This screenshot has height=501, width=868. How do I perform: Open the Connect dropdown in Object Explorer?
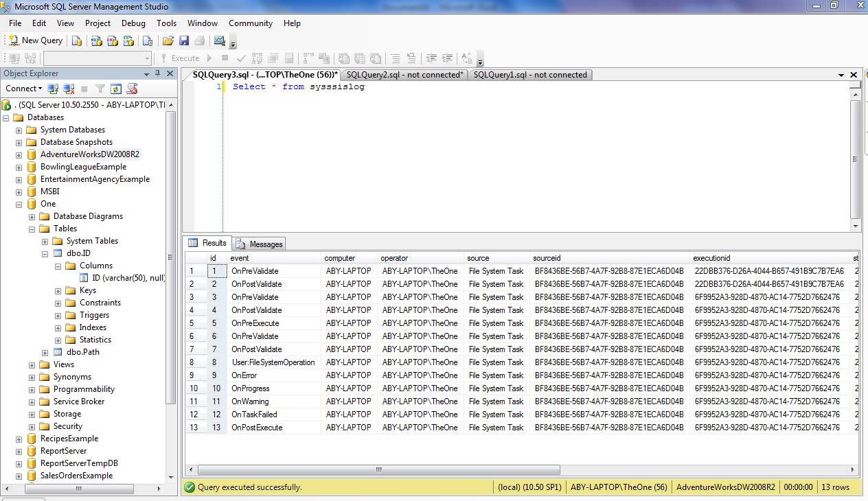[x=24, y=89]
